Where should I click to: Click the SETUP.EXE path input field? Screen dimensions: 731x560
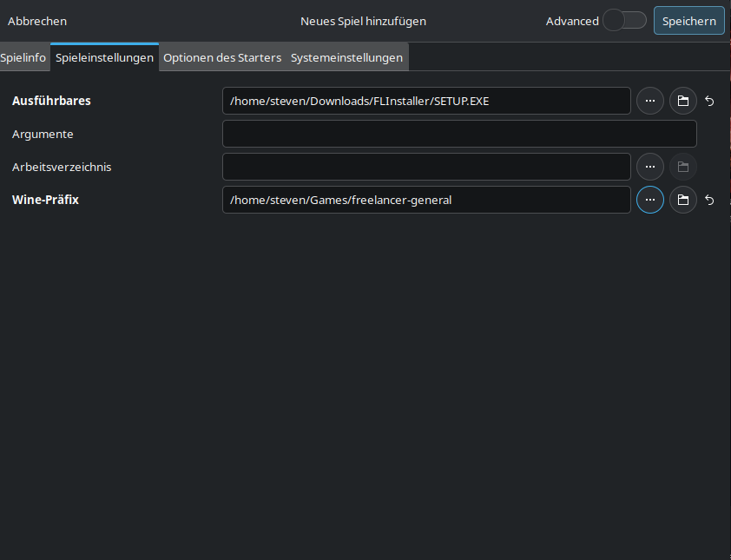pyautogui.click(x=426, y=101)
